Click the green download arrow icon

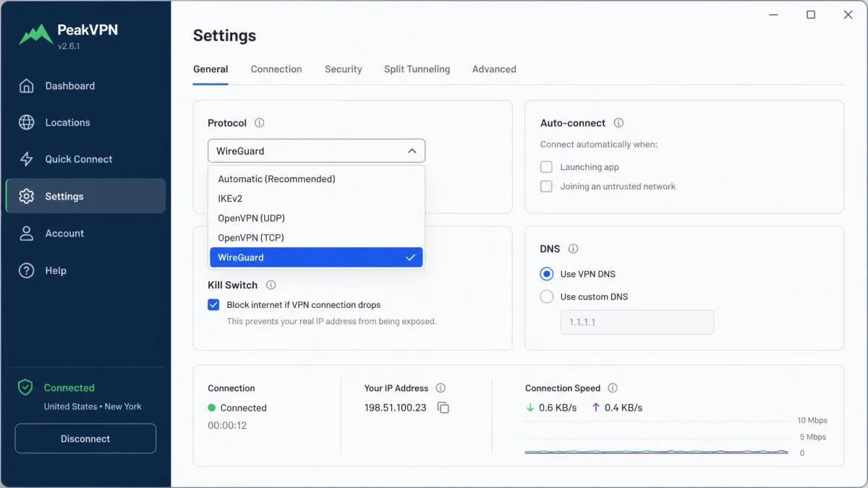[530, 408]
